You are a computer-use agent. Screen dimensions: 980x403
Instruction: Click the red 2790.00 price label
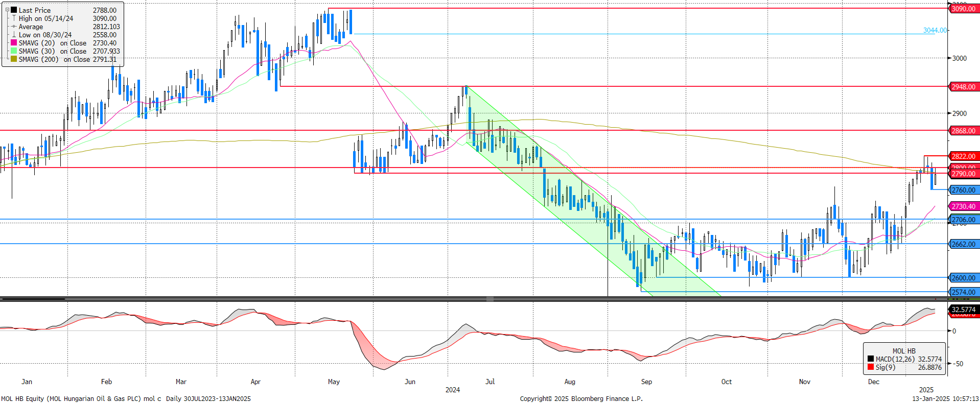click(964, 174)
